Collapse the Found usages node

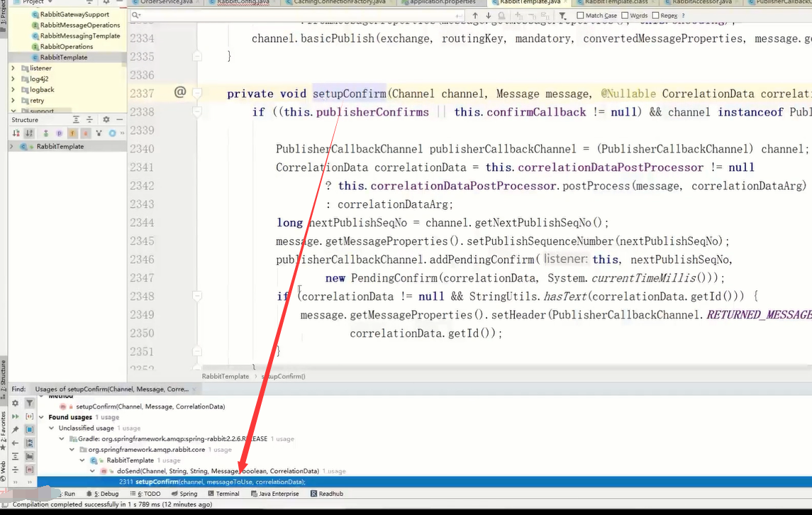click(41, 417)
